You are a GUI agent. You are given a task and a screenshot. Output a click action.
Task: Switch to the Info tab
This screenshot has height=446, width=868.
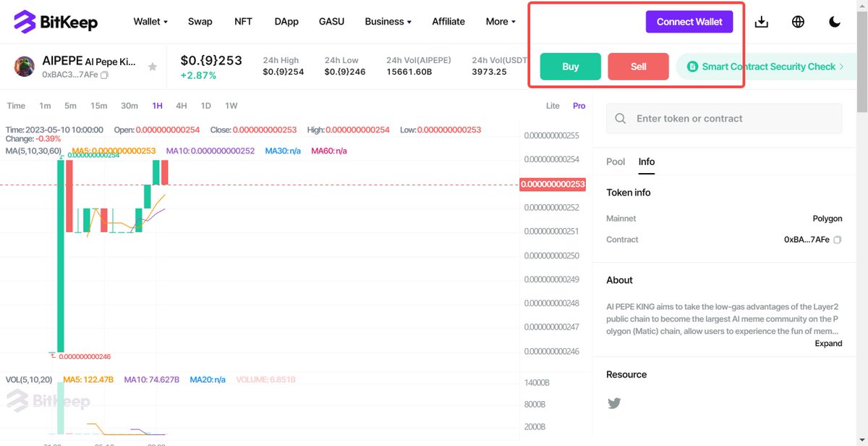click(647, 161)
